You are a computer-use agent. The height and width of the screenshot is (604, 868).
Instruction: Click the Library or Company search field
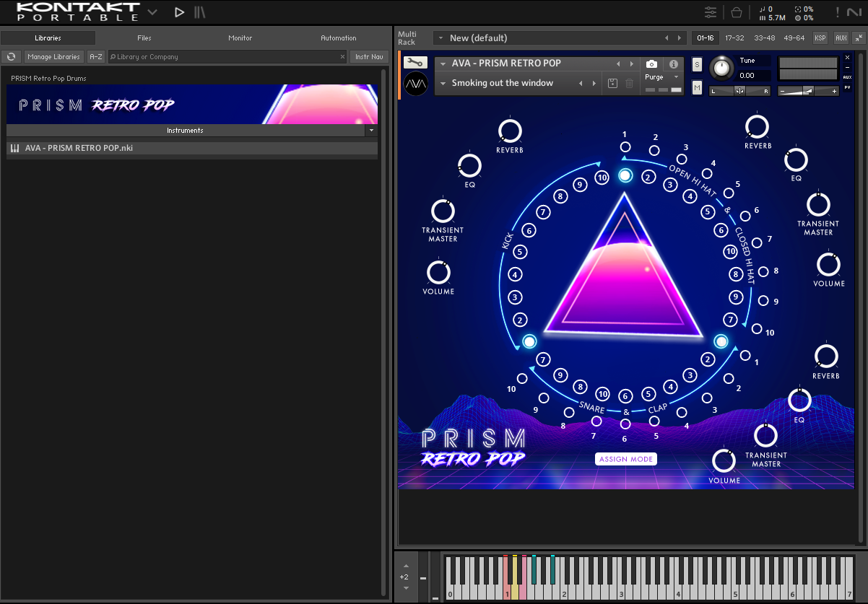pos(224,56)
